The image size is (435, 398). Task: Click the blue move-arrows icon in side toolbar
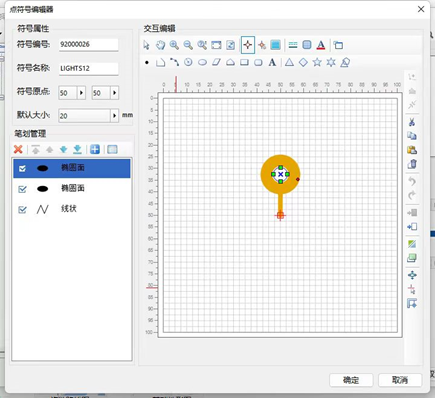412,275
